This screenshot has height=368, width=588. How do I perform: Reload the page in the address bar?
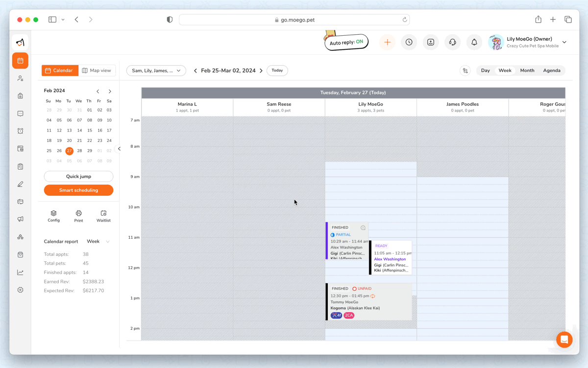tap(405, 20)
